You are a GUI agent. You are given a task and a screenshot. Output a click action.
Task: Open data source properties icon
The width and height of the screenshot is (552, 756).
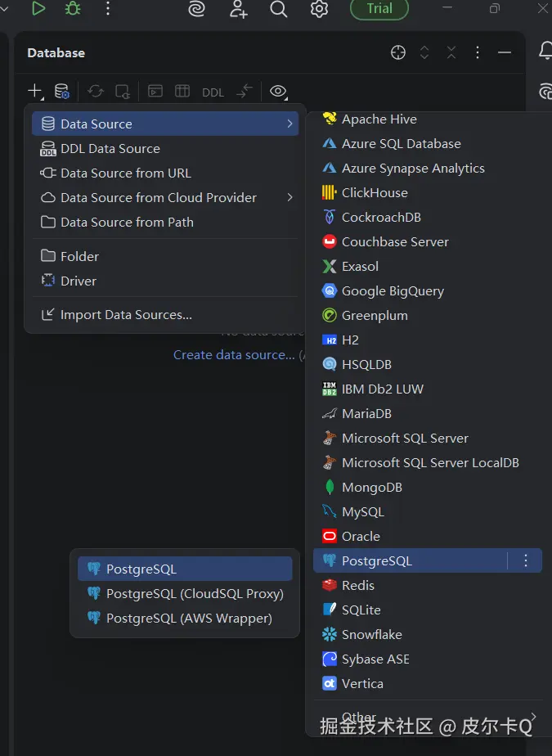coord(61,92)
